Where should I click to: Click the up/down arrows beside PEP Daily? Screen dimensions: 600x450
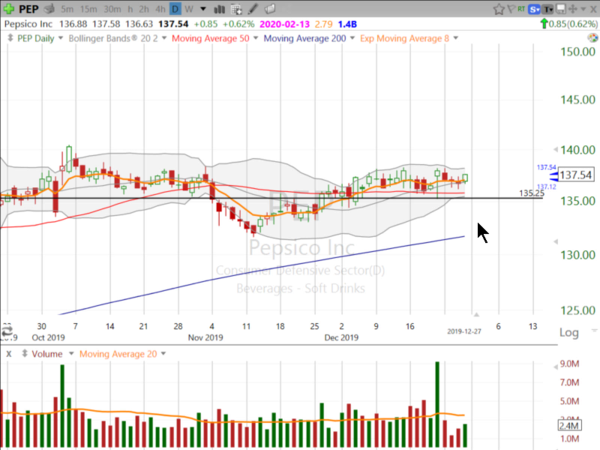point(10,38)
